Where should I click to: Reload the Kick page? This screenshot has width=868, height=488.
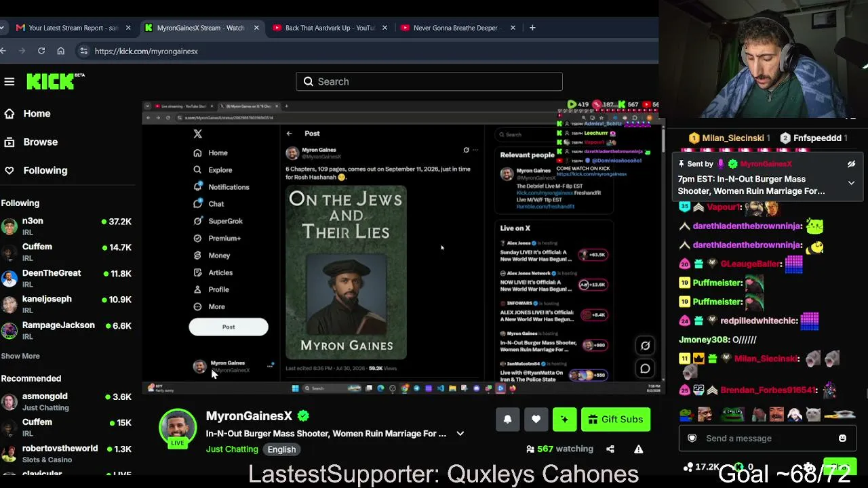pos(41,51)
